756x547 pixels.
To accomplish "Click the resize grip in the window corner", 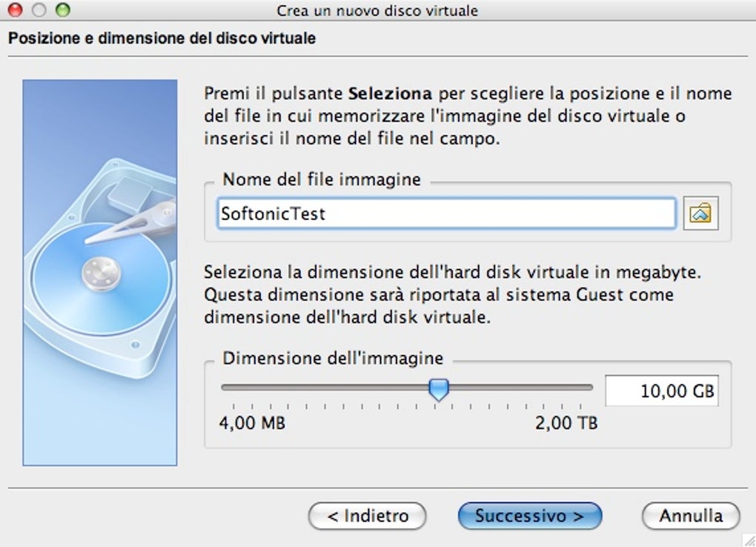I will tap(747, 539).
